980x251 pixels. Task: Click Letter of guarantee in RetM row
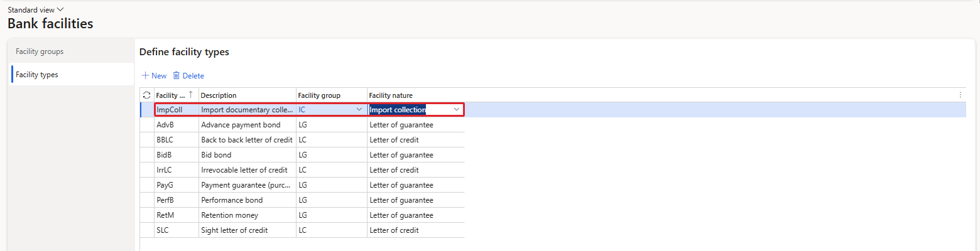tap(416, 215)
